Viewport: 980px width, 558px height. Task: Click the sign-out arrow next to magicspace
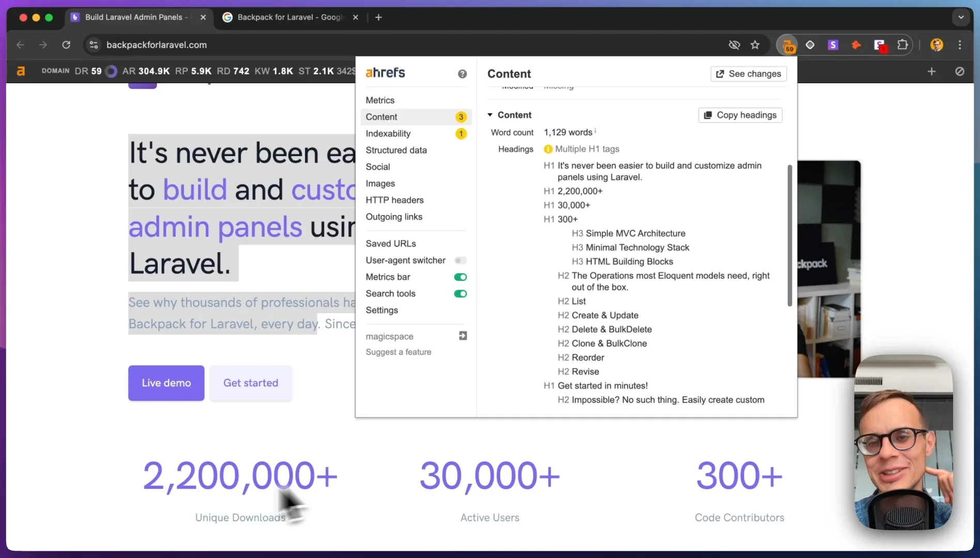463,336
